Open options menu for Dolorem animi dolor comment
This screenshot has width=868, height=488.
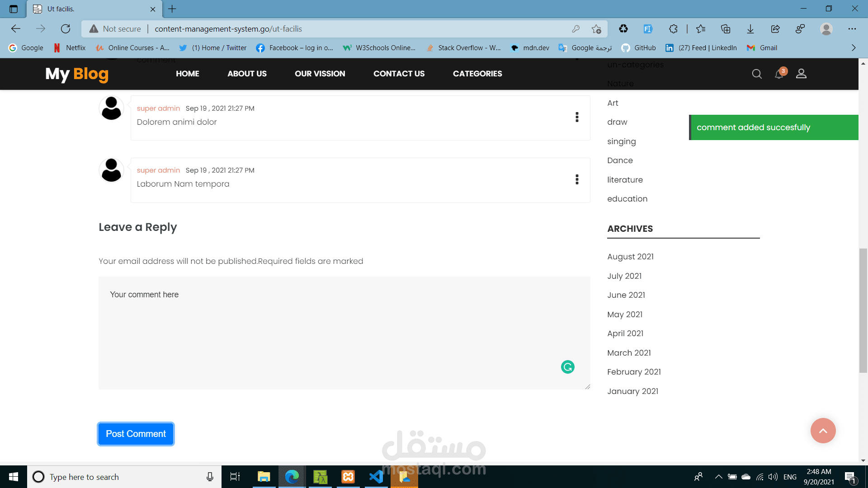[577, 117]
